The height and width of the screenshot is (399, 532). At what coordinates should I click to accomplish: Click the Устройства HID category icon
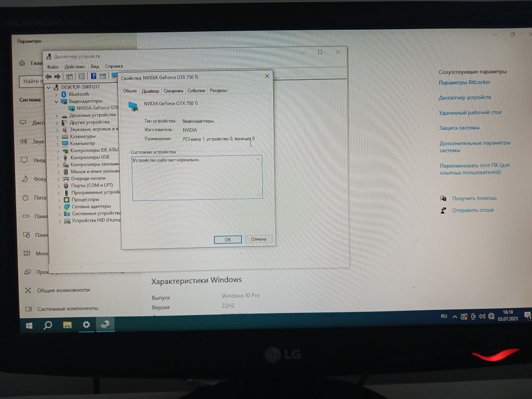67,221
